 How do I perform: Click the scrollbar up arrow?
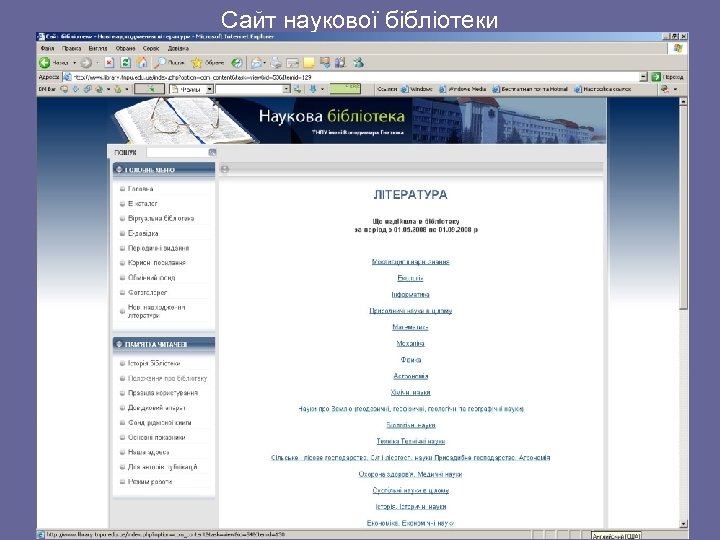[683, 102]
